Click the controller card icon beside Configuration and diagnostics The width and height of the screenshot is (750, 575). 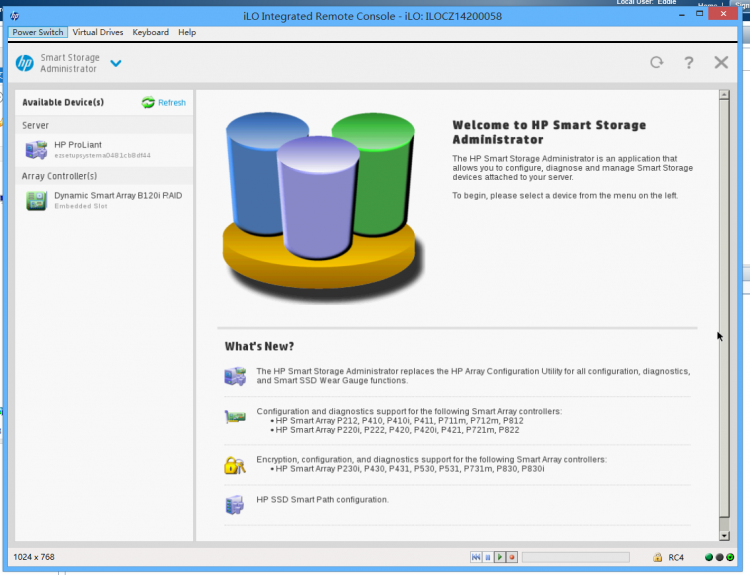[x=235, y=417]
